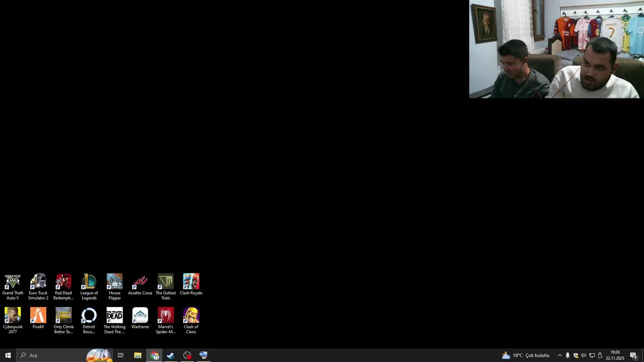Select the Only Climb Better Together shortcut

[x=63, y=321]
